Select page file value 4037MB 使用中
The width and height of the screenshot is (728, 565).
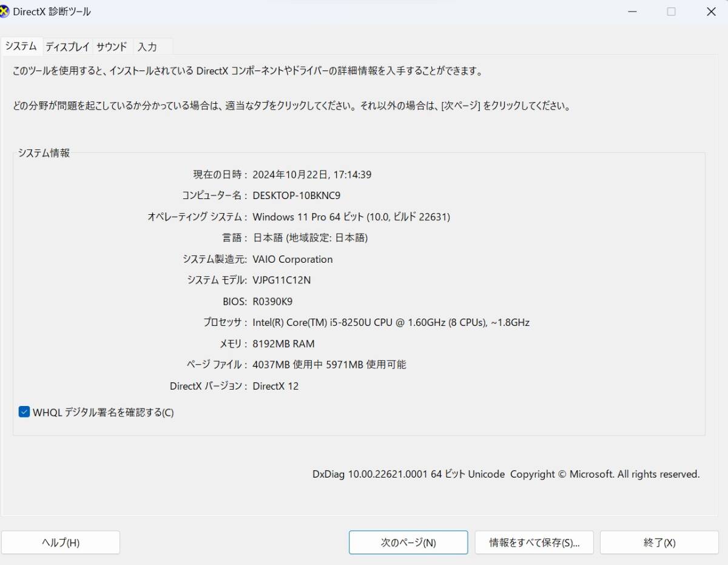(x=329, y=365)
